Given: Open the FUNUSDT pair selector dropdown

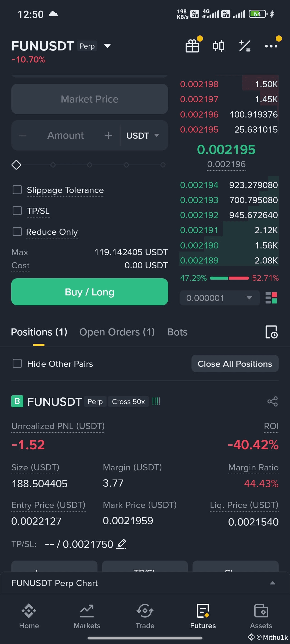Looking at the screenshot, I should (107, 46).
